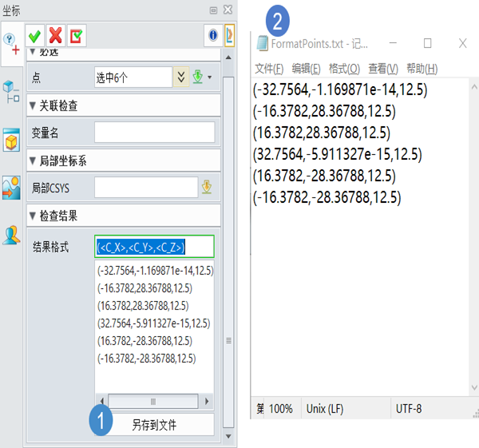Image resolution: width=479 pixels, height=448 pixels.
Task: Click the 点 selection field showing 选中6个
Action: click(133, 77)
